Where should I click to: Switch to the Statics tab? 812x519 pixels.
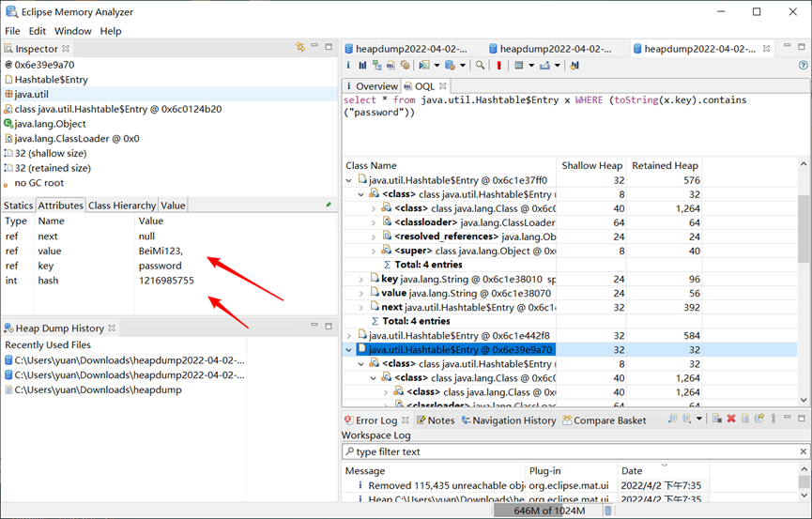(18, 206)
